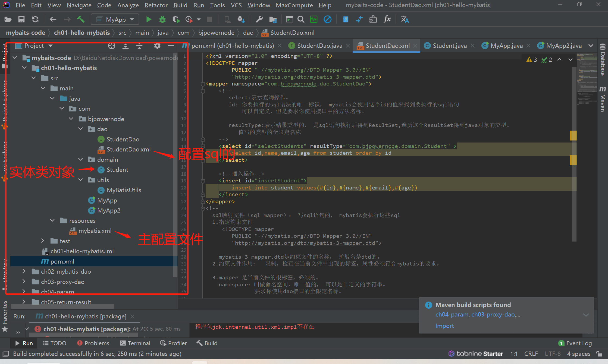Click the Translate icon in toolbar

[405, 19]
